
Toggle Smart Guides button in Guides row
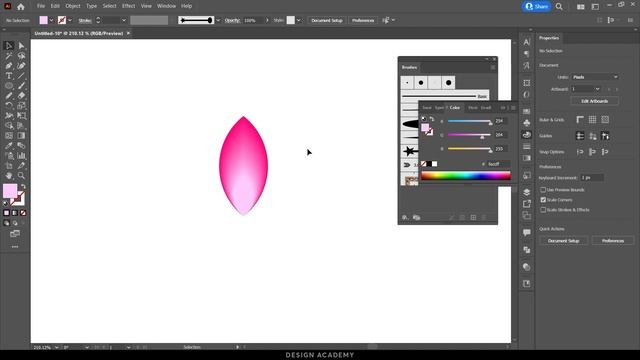point(605,136)
